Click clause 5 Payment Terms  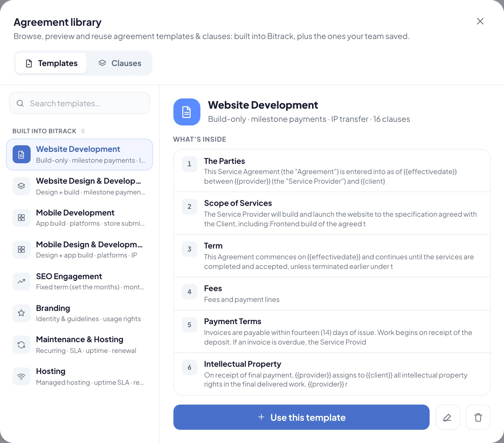click(332, 332)
